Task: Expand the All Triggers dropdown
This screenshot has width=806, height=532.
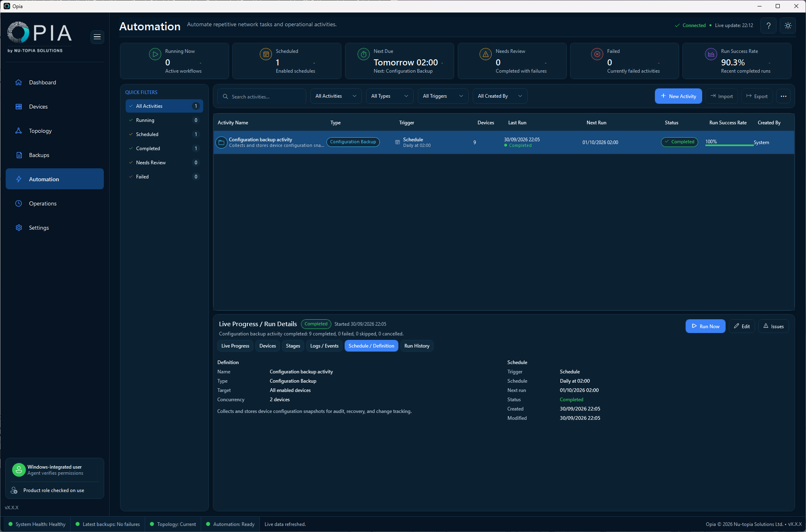Action: tap(443, 96)
